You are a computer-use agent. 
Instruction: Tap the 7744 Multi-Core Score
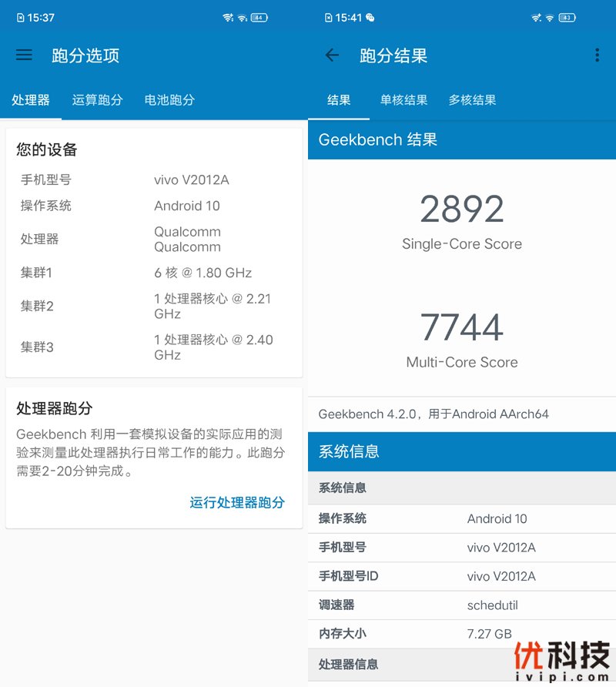click(x=462, y=327)
